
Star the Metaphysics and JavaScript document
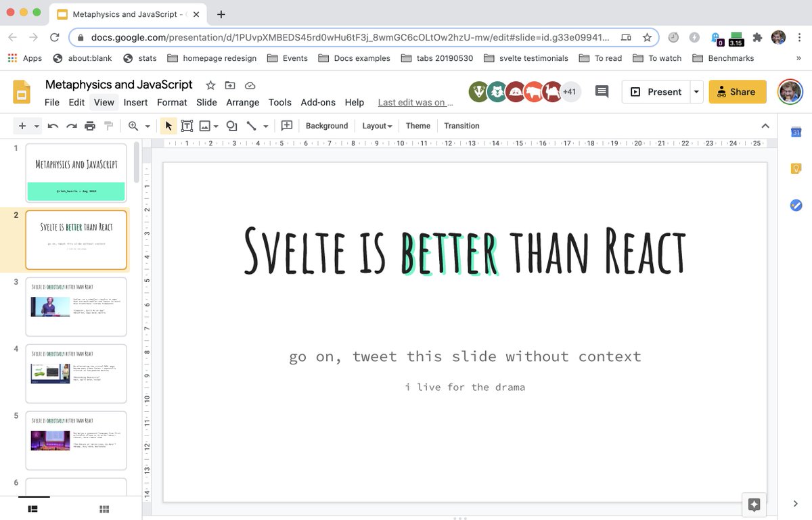pos(210,85)
